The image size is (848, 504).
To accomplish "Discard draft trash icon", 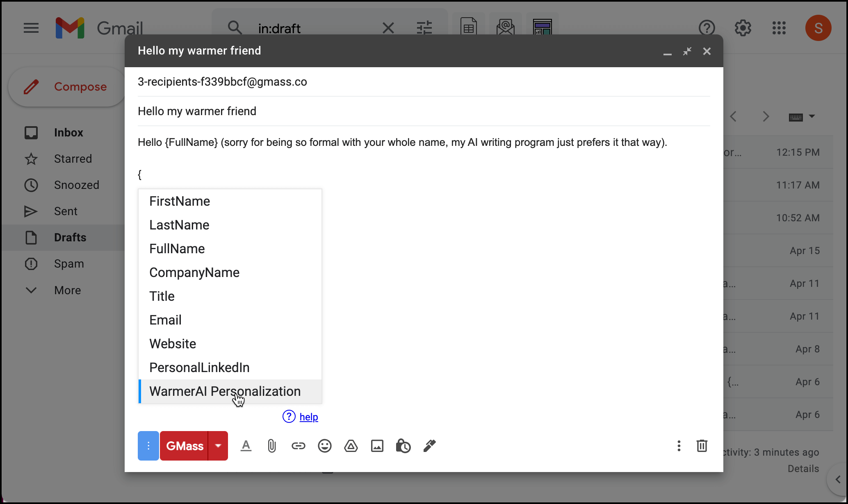I will [702, 446].
